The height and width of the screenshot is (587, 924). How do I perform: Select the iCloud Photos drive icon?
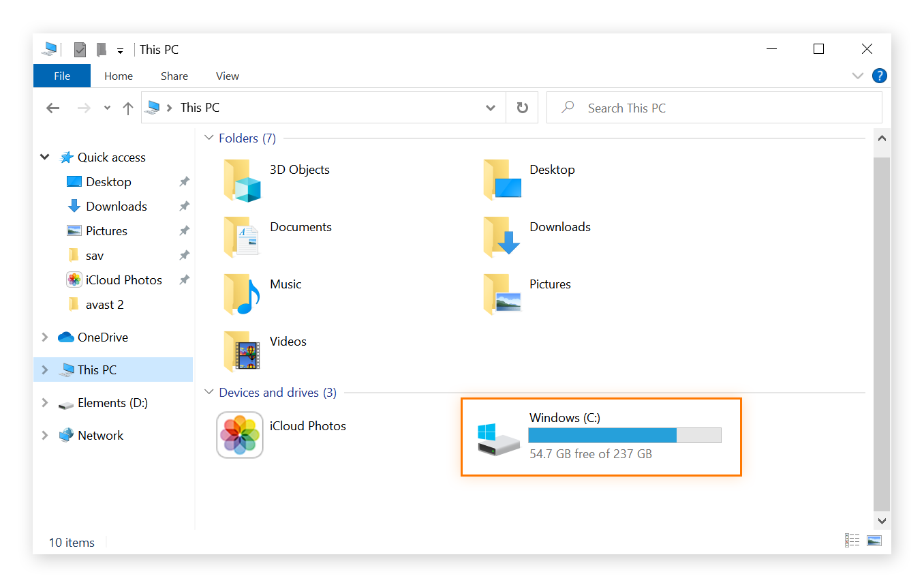pyautogui.click(x=240, y=435)
